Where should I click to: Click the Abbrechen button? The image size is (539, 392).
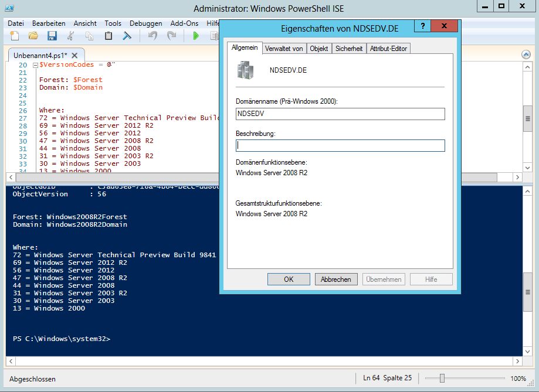pos(336,279)
